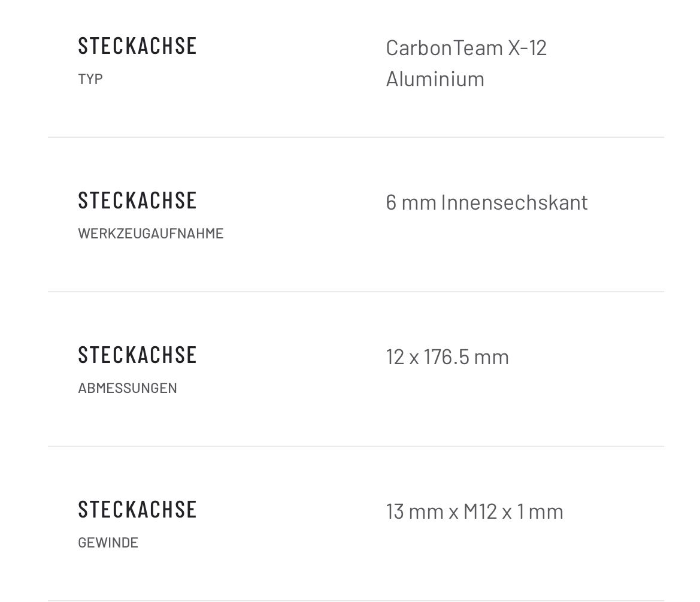Click the STECKACHSE heading above WERKZEUGAUFNAHME
Viewport: 700px width, 602px height.
137,201
